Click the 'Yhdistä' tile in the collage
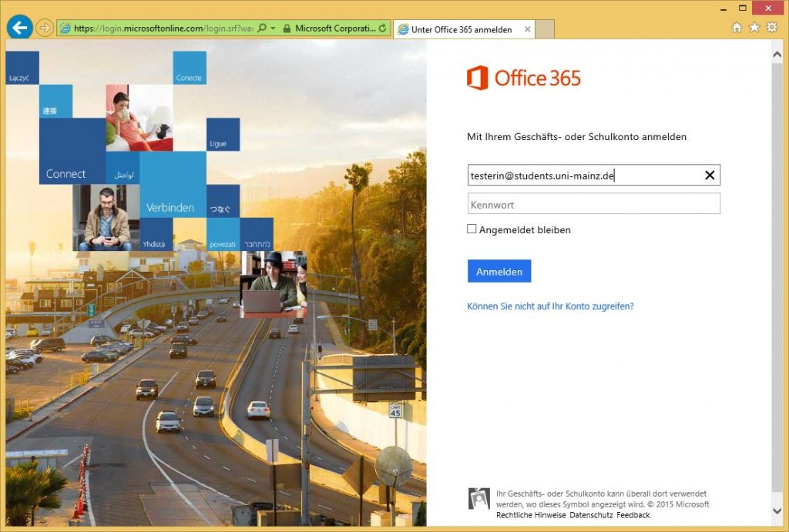This screenshot has height=532, width=789. [x=156, y=234]
